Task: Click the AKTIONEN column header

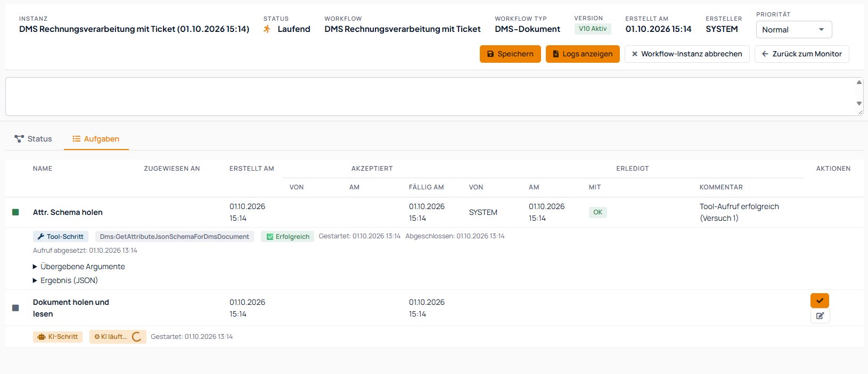Action: 833,169
